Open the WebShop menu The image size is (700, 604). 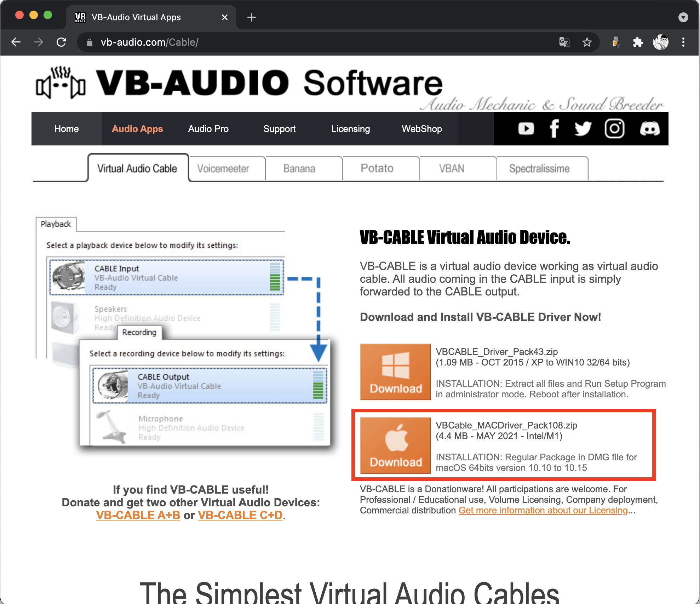click(422, 129)
